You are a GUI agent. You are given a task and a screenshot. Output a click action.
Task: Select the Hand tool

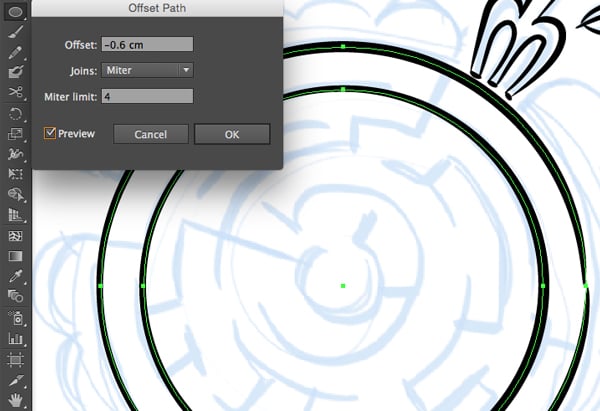(x=15, y=401)
